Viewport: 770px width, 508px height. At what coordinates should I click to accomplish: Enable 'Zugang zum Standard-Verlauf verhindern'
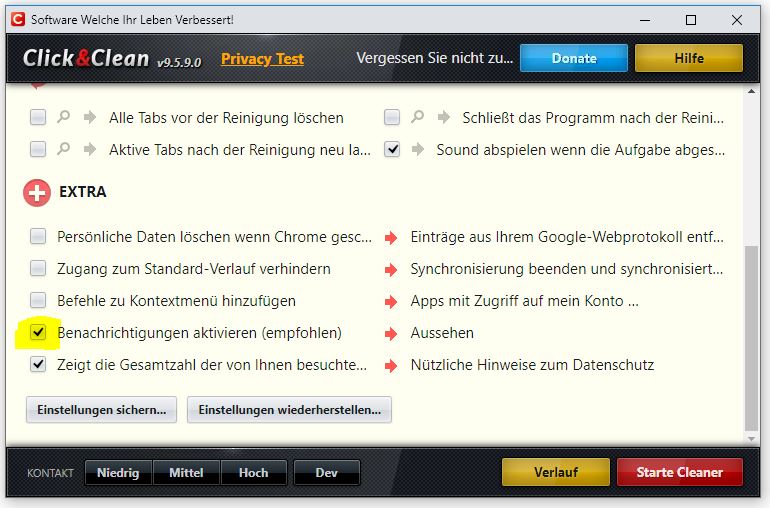[38, 268]
